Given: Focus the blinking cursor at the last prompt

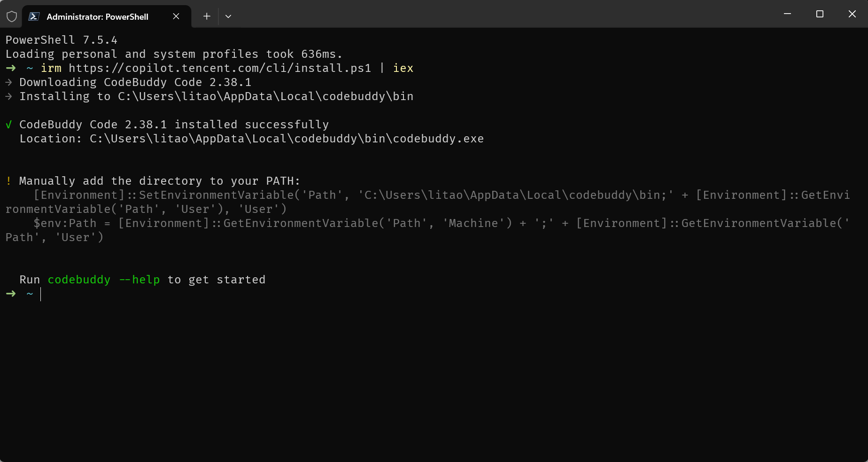Looking at the screenshot, I should (x=41, y=294).
